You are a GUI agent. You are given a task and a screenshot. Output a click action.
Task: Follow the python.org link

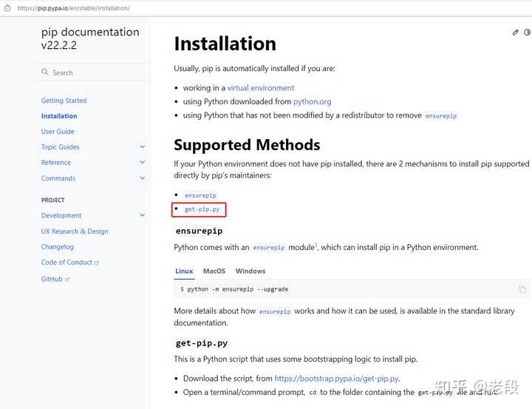(312, 101)
